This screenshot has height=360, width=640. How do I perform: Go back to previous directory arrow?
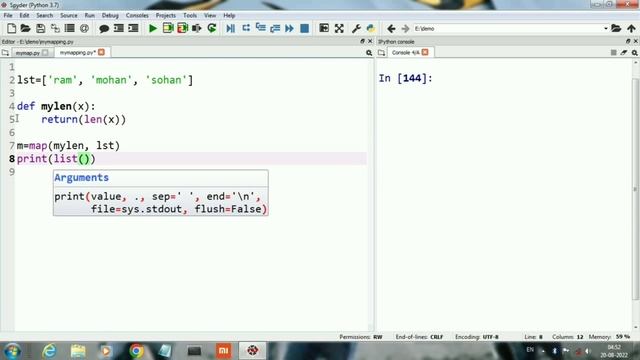click(391, 29)
